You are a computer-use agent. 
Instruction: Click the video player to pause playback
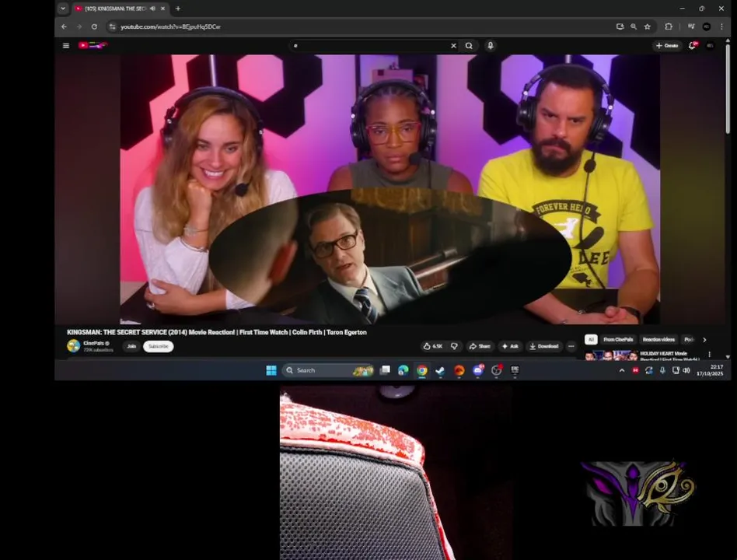(389, 190)
